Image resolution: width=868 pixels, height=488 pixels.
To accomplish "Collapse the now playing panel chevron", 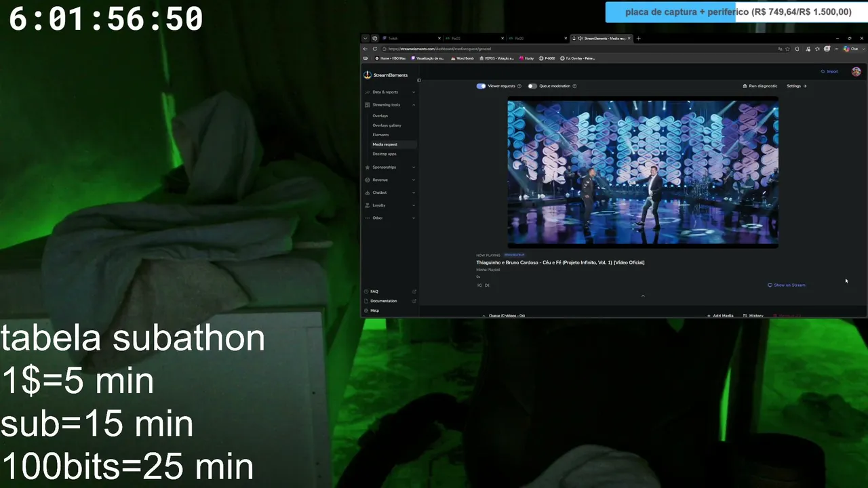I will (643, 296).
